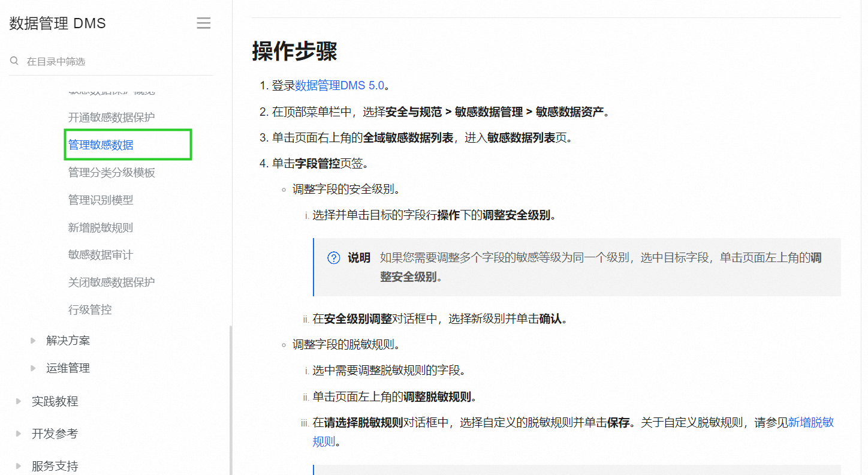
Task: Expand the 开发参考 section arrow
Action: click(19, 434)
